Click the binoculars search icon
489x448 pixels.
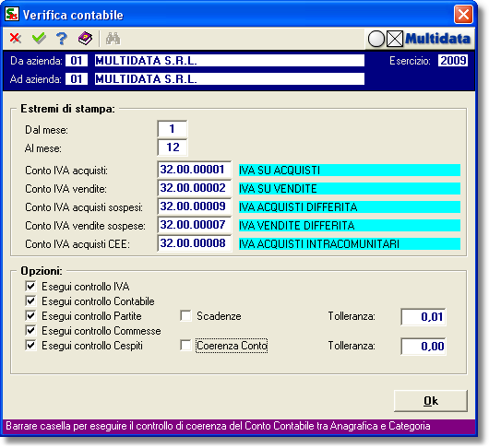(113, 39)
